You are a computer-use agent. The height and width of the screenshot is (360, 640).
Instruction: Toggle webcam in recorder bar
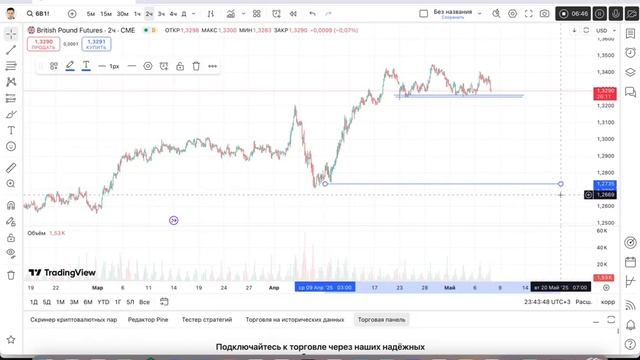click(632, 14)
